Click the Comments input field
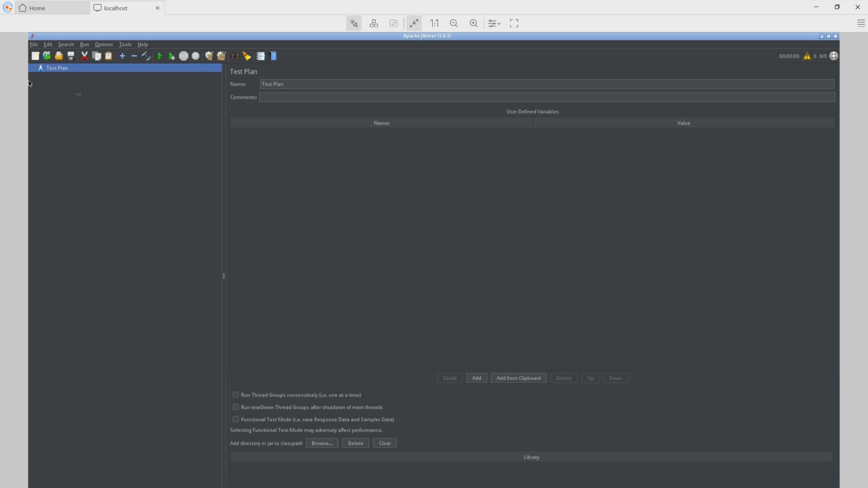 pos(547,97)
